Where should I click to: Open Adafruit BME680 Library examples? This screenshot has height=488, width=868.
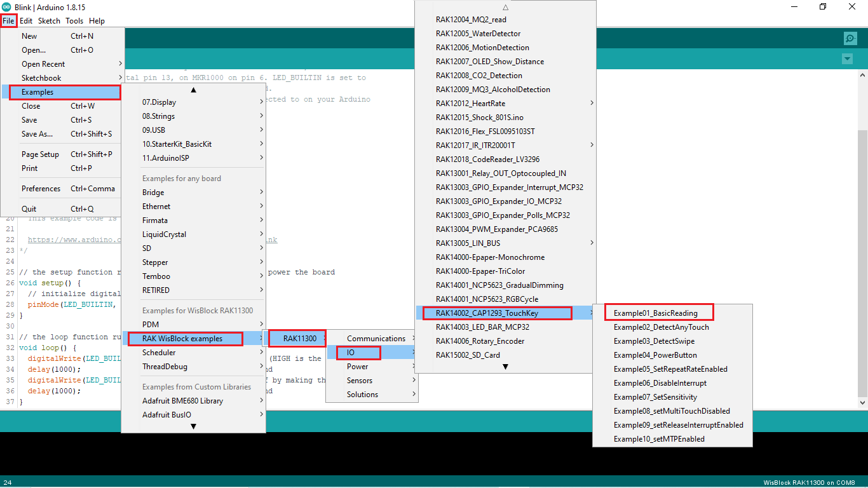tap(193, 401)
